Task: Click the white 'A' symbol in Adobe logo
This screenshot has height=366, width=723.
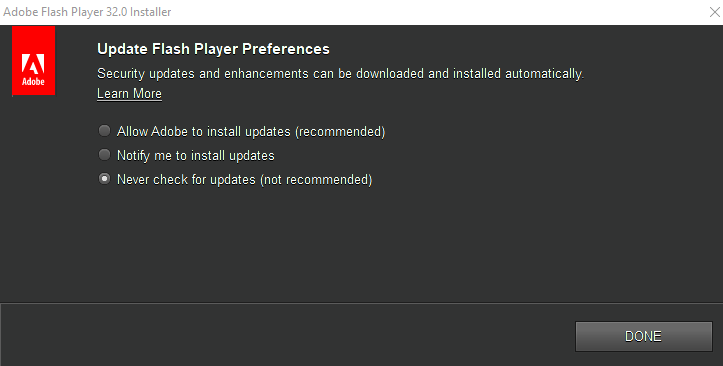Action: [x=33, y=64]
